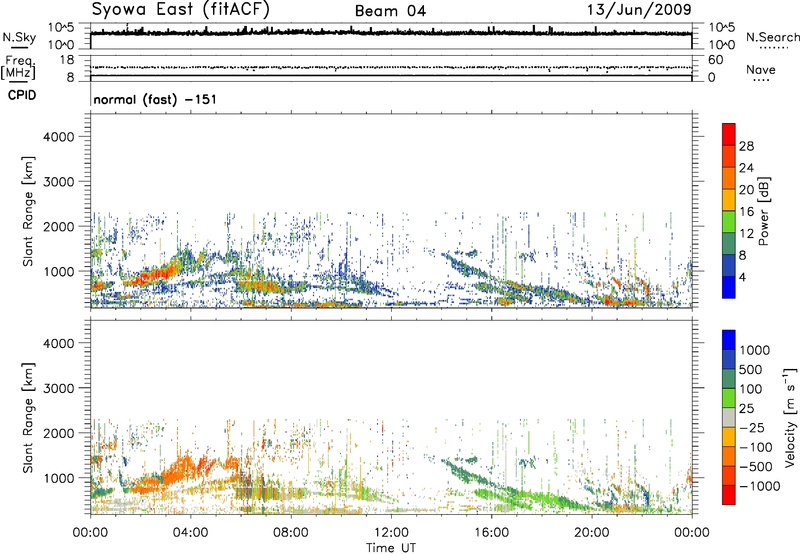Click the '28' label on Power colorbar

coord(746,146)
